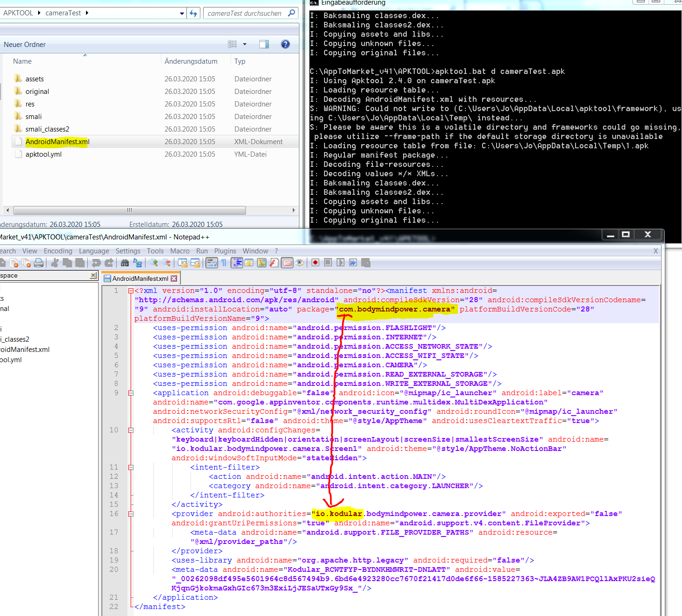682x616 pixels.
Task: Close the AndroidManifest.xml tab
Action: [x=174, y=278]
